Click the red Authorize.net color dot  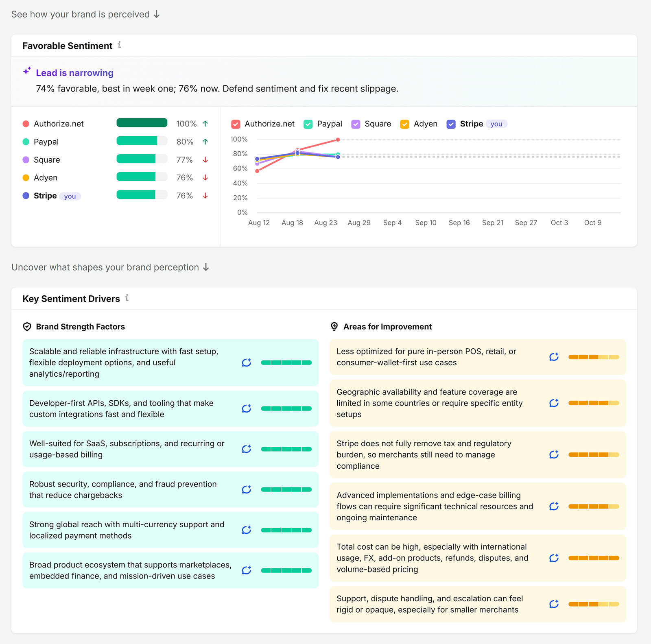[x=26, y=124]
